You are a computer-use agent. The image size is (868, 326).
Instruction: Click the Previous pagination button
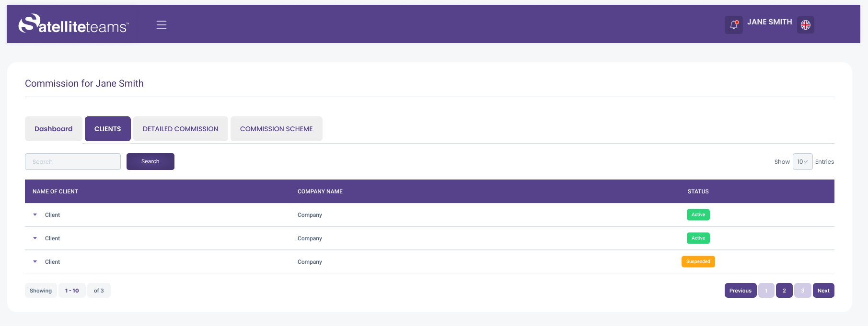(740, 291)
